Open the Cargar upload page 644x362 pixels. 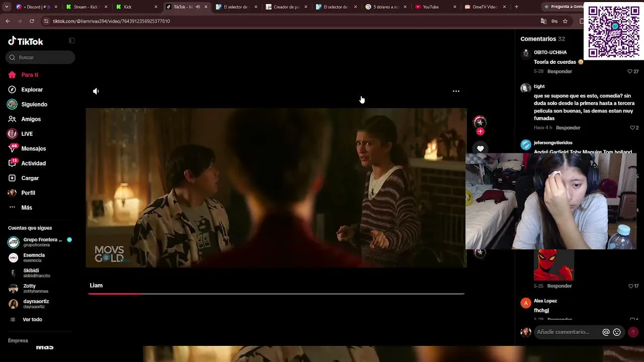click(30, 178)
